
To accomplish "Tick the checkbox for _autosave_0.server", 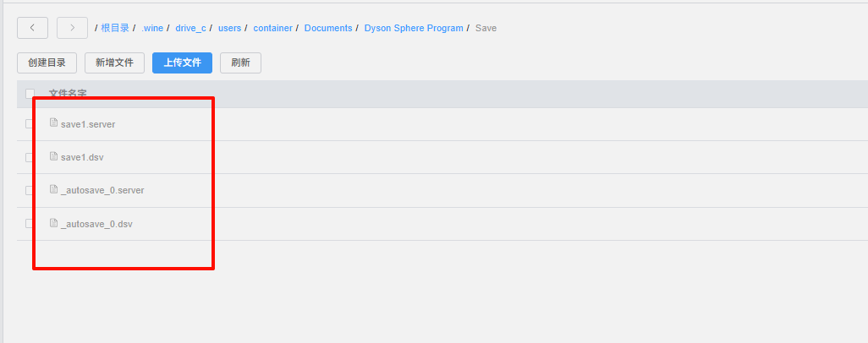I will 29,190.
